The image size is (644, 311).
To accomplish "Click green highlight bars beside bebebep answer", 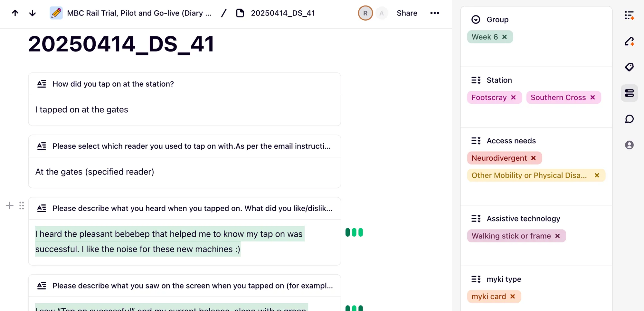I will click(x=354, y=232).
